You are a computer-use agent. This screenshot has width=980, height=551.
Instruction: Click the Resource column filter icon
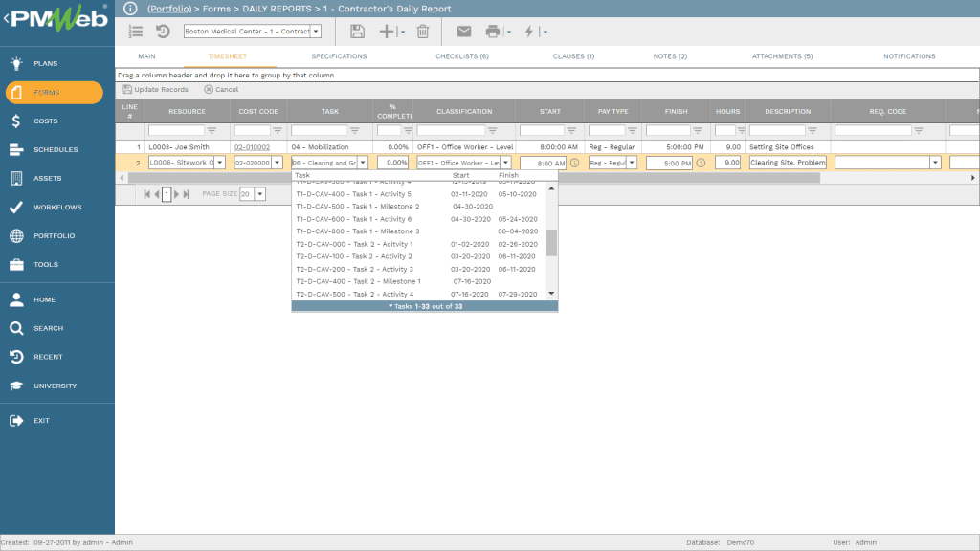(212, 130)
